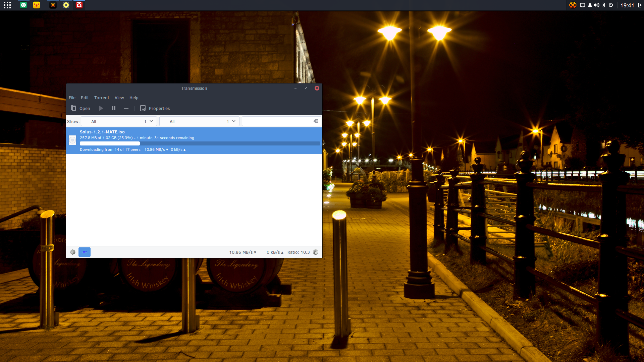Clear the search field with backspace icon
Screen dimensions: 644x362
316,121
